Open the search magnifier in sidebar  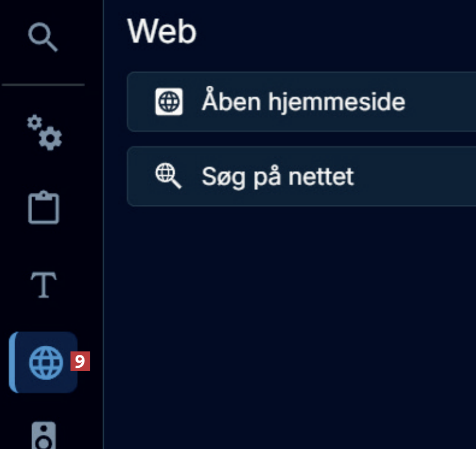coord(43,38)
